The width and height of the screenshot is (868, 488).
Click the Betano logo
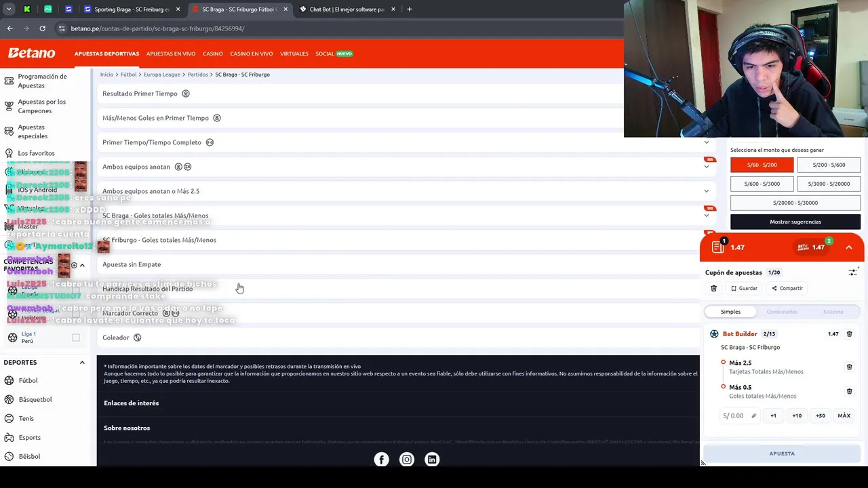click(x=31, y=53)
